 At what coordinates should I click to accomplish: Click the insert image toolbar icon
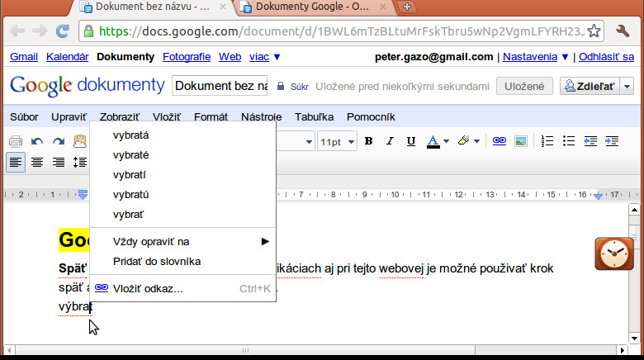pyautogui.click(x=521, y=141)
